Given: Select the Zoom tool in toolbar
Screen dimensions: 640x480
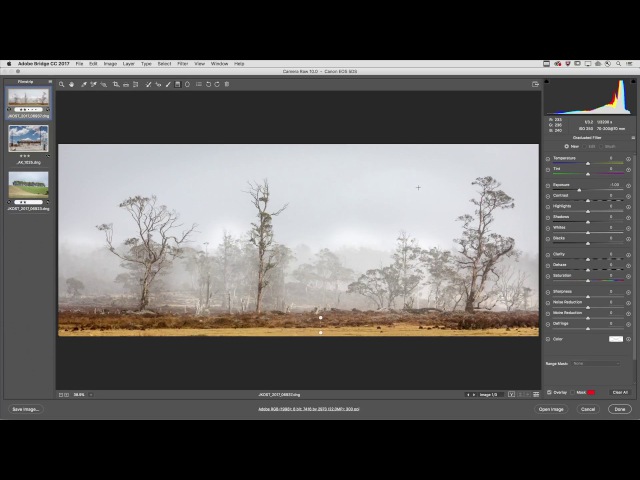Looking at the screenshot, I should click(62, 84).
